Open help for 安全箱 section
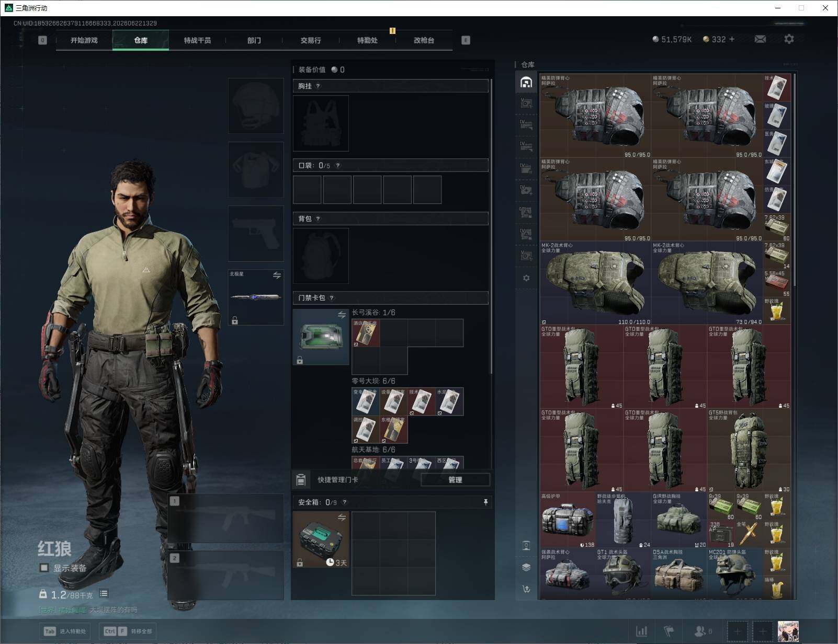Screen dimensions: 838x644 point(344,502)
